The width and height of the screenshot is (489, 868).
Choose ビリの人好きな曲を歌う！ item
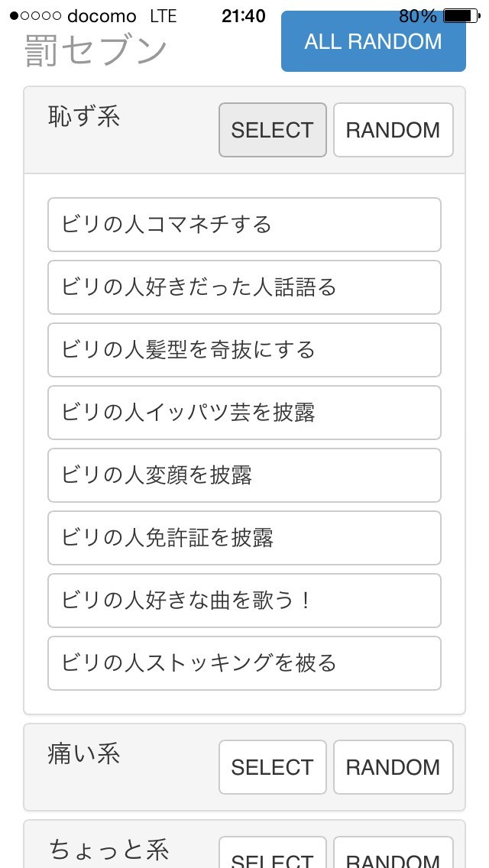point(244,601)
